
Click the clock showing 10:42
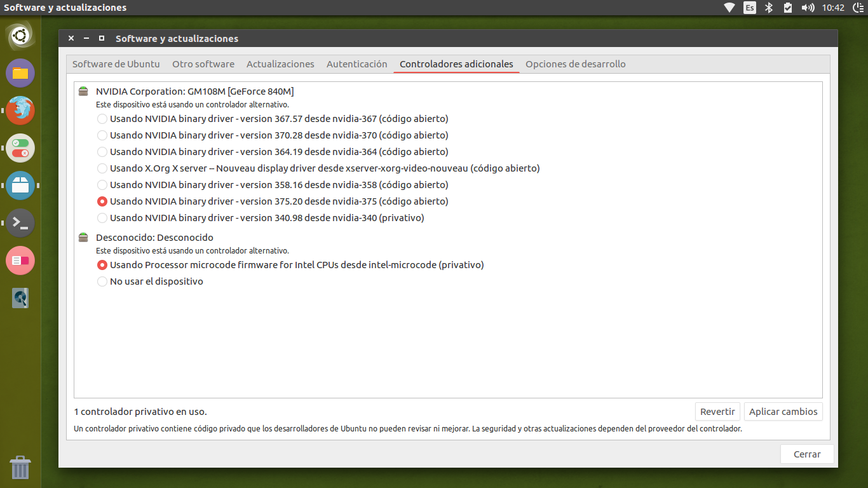[x=833, y=8]
